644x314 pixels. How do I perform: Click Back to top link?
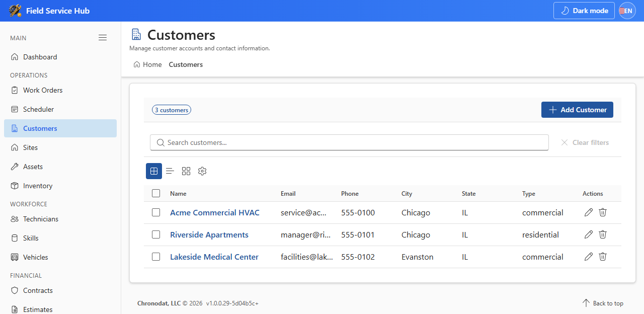pyautogui.click(x=603, y=303)
